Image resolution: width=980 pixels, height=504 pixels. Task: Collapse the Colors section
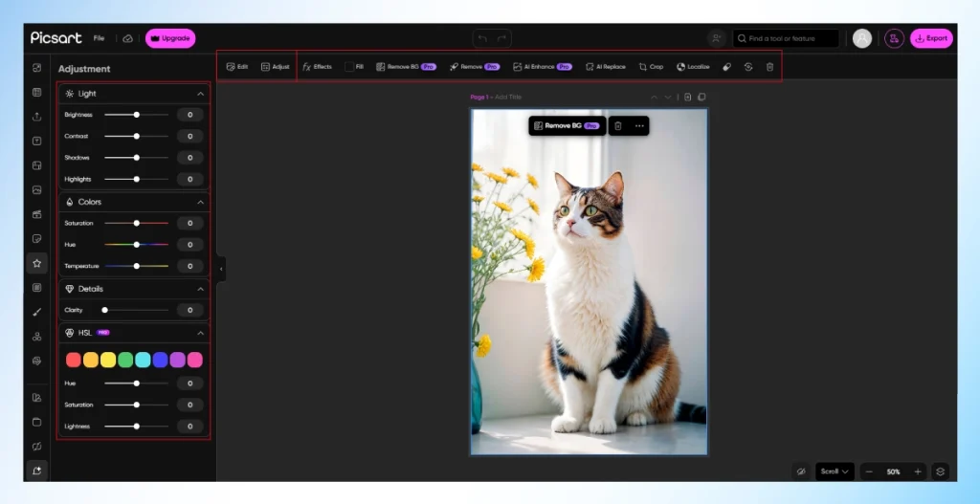(201, 203)
